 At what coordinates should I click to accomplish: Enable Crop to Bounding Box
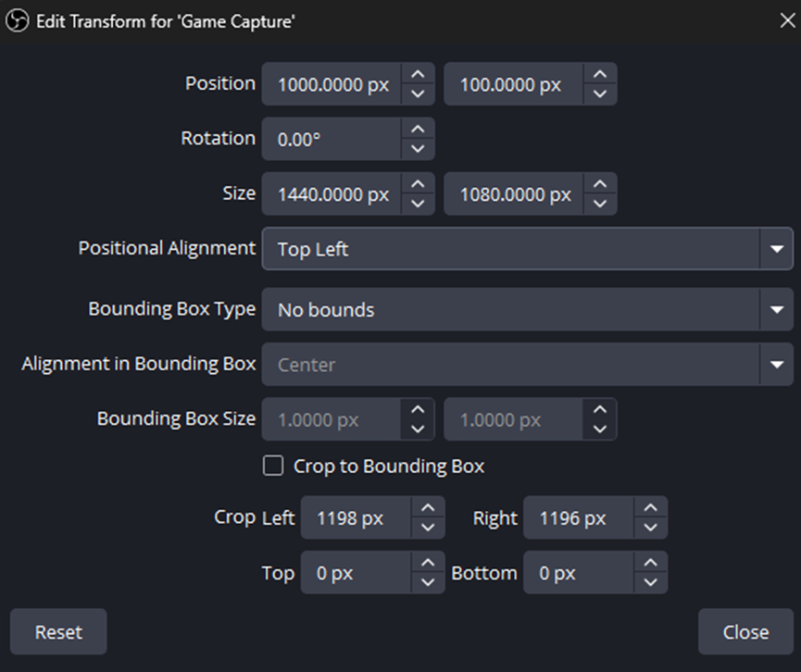tap(273, 466)
